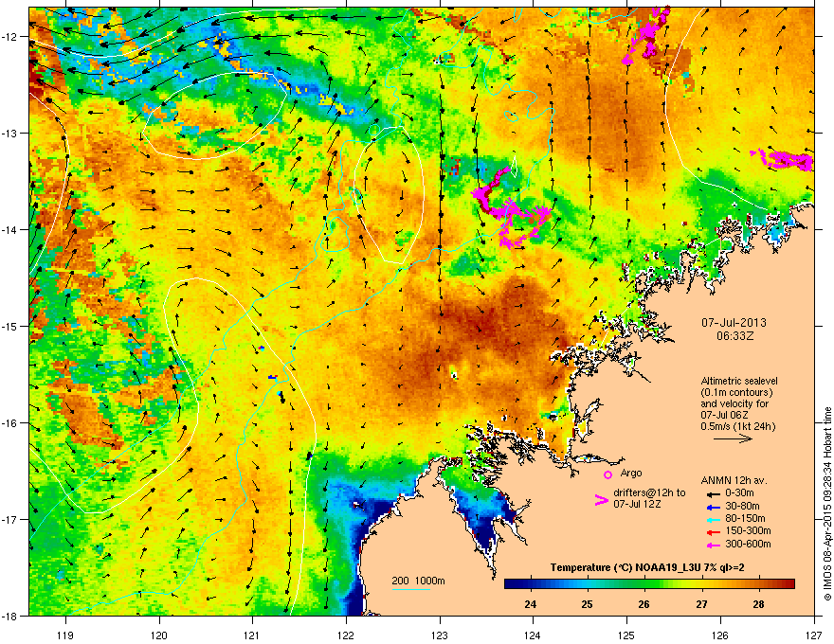Viewport: 834px width, 644px height.
Task: Click the longitude axis label 125
Action: pyautogui.click(x=626, y=635)
